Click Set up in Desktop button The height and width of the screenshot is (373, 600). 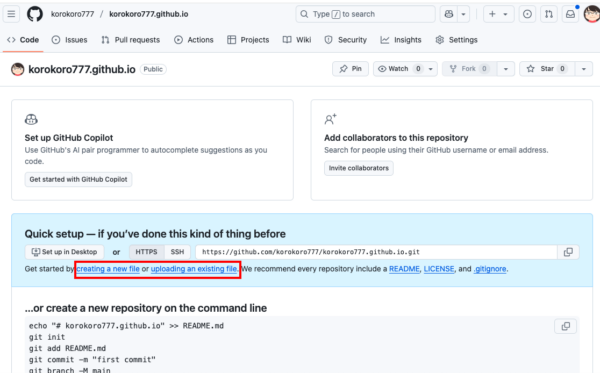tap(64, 252)
